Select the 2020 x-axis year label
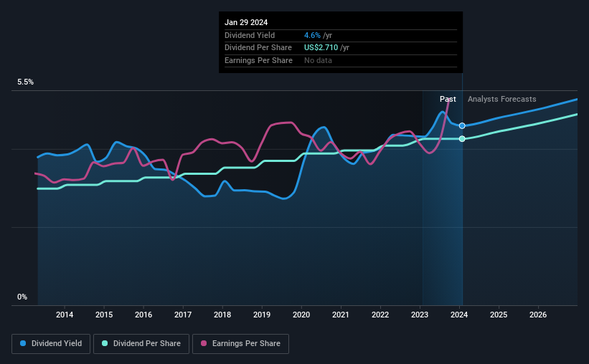Screen dimensions: 589x364 tap(301, 315)
